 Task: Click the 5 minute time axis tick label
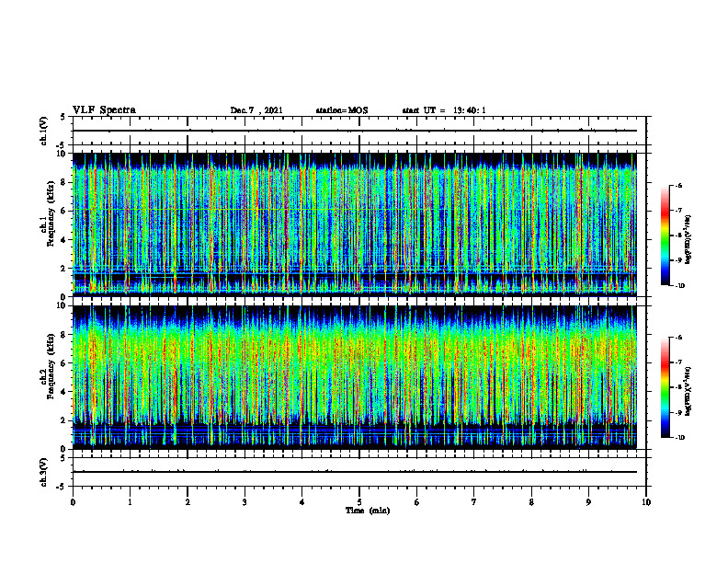pyautogui.click(x=359, y=502)
